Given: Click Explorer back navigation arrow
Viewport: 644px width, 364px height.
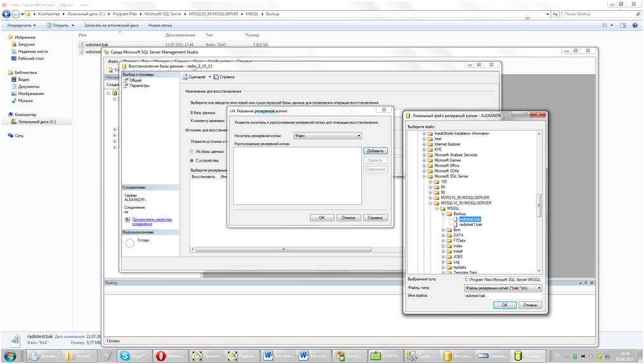Looking at the screenshot, I should point(6,14).
